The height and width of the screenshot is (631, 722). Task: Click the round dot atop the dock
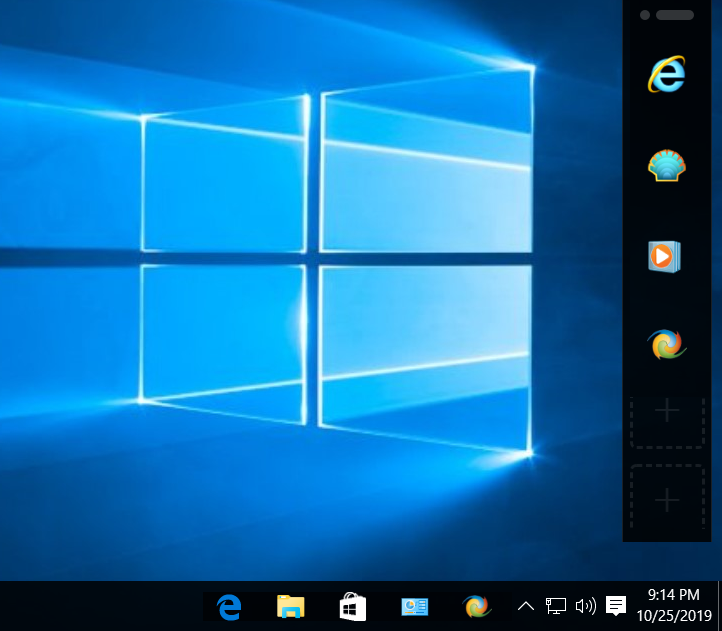coord(645,15)
